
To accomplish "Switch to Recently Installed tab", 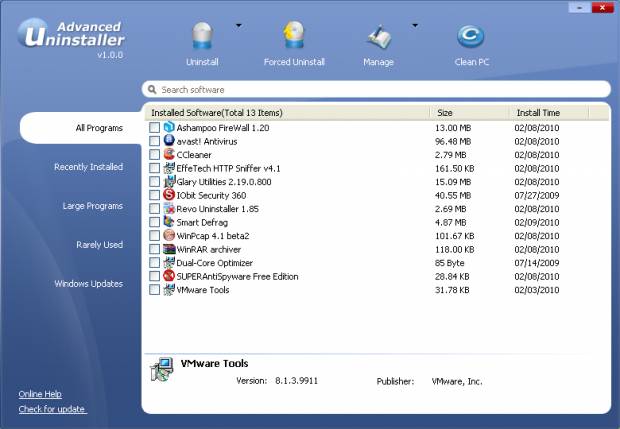I will click(x=88, y=167).
